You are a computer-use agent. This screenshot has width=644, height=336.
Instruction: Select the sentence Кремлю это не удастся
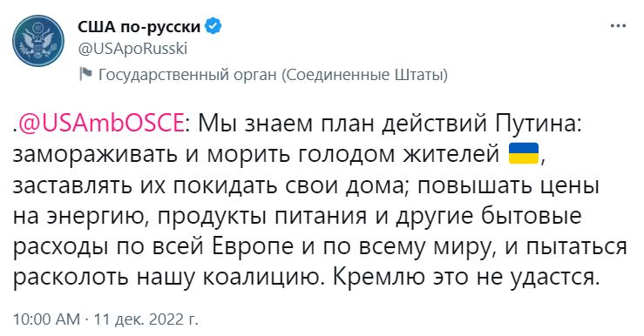[x=464, y=278]
